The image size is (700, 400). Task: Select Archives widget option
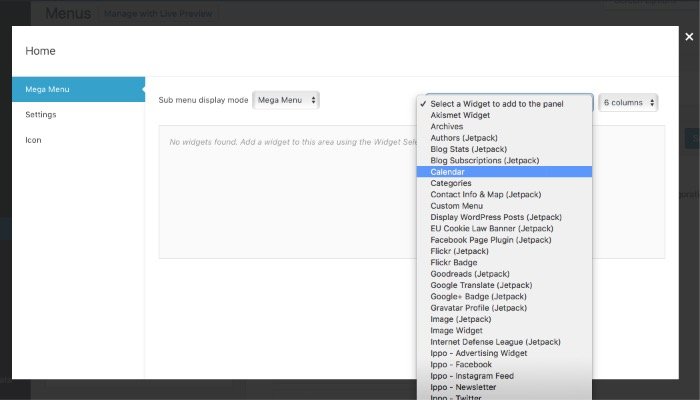[447, 127]
